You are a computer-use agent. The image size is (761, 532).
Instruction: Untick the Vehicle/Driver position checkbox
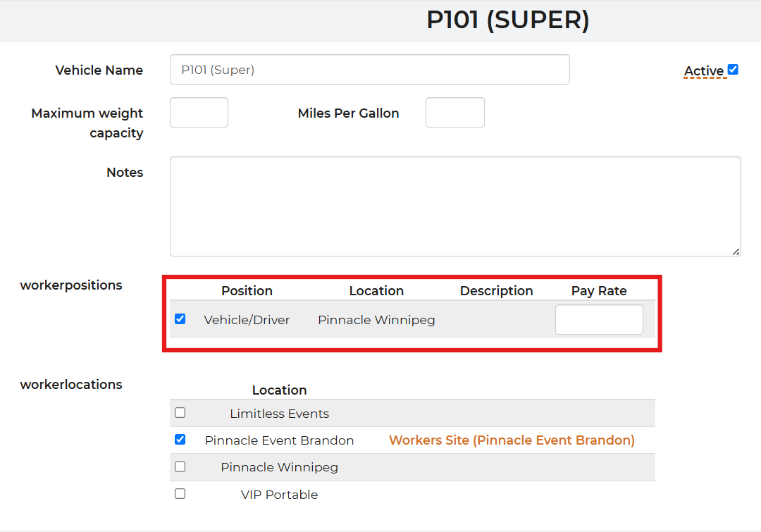(180, 319)
